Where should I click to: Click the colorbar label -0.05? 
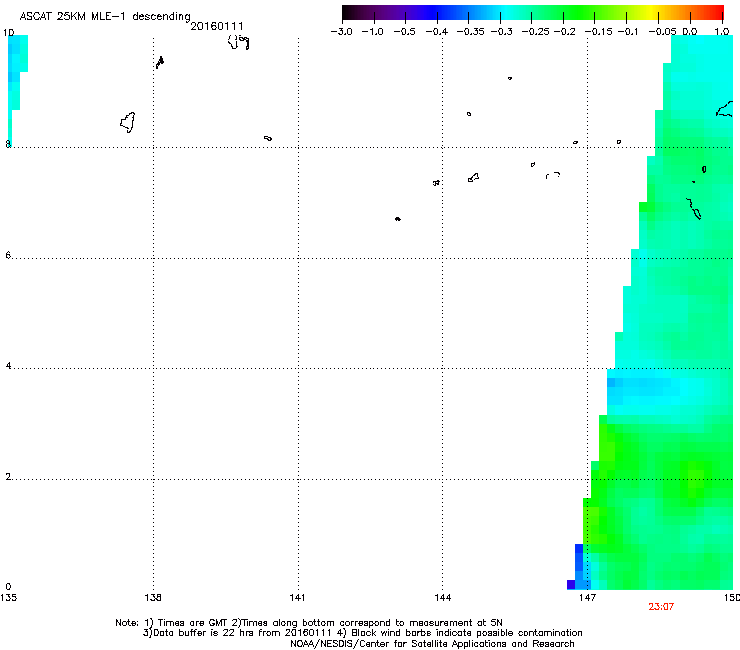click(663, 32)
